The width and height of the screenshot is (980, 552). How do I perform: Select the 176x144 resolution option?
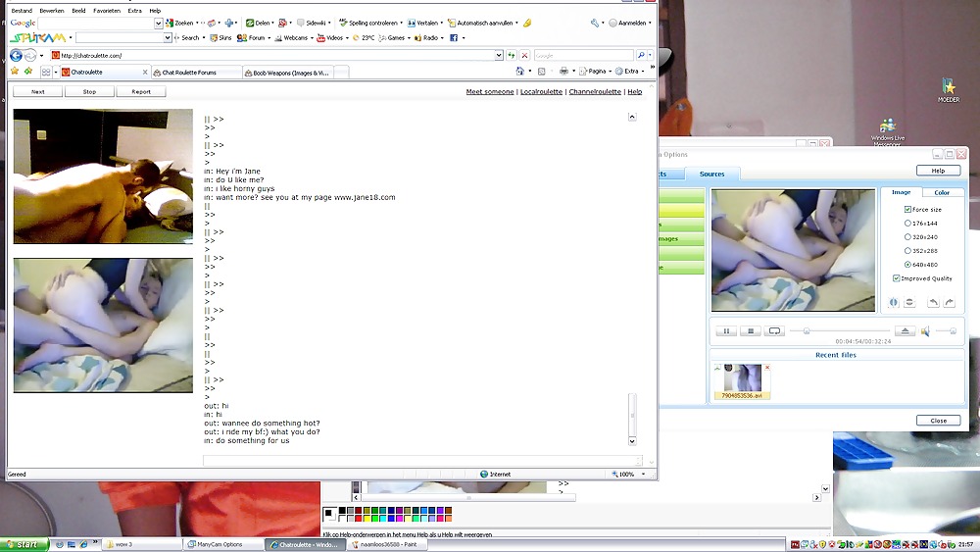tap(907, 224)
